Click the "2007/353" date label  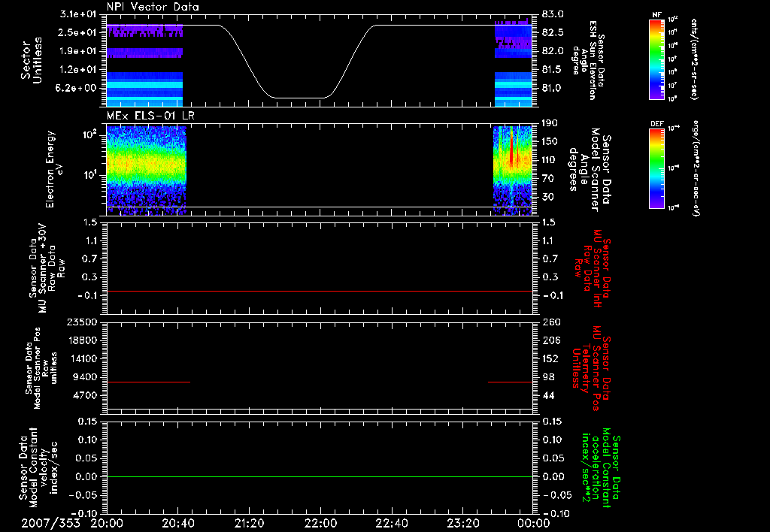click(x=50, y=523)
